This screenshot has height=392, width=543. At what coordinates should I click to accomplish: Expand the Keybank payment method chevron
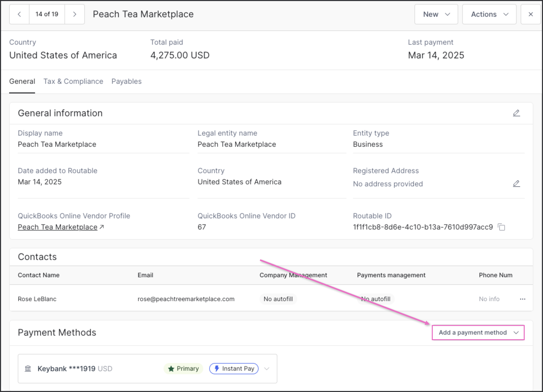[x=267, y=369]
